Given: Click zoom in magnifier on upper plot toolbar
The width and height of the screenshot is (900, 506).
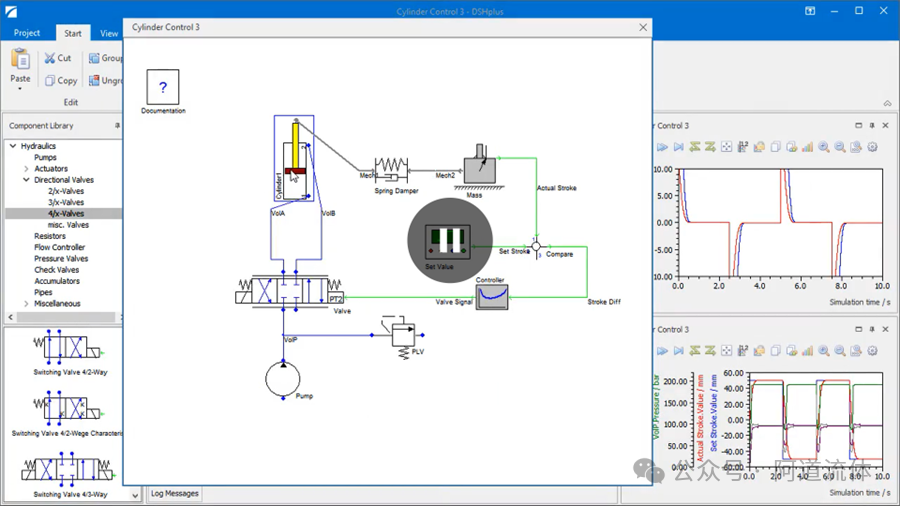Looking at the screenshot, I should tap(824, 147).
